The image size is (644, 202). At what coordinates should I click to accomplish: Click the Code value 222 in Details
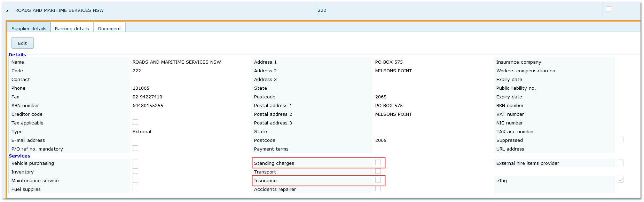pyautogui.click(x=137, y=71)
